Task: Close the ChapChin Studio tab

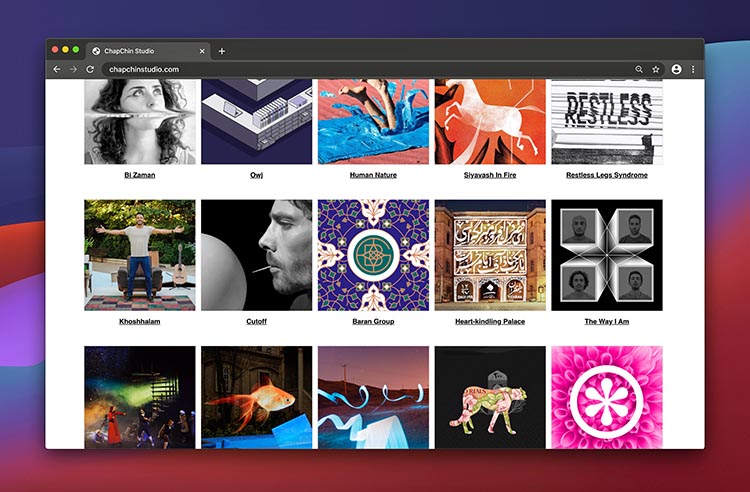Action: coord(202,51)
